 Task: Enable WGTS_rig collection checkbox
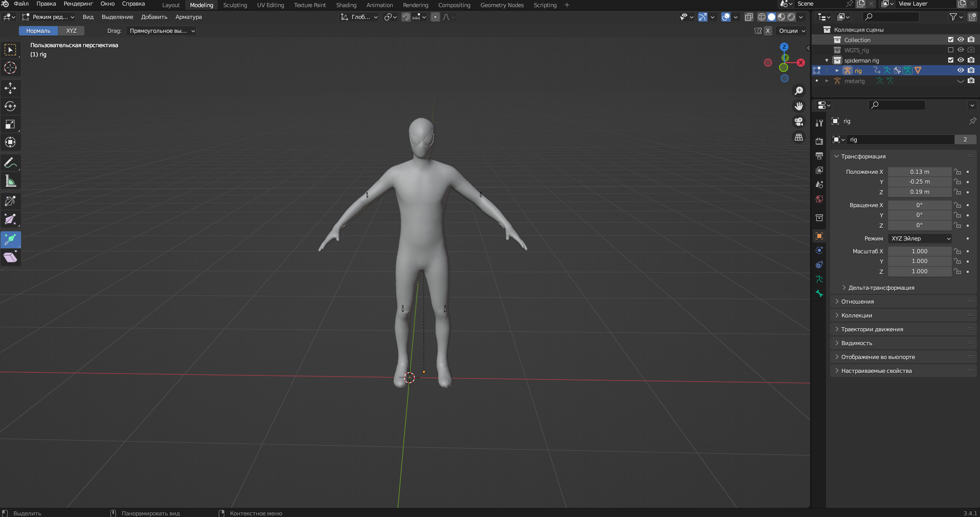951,50
